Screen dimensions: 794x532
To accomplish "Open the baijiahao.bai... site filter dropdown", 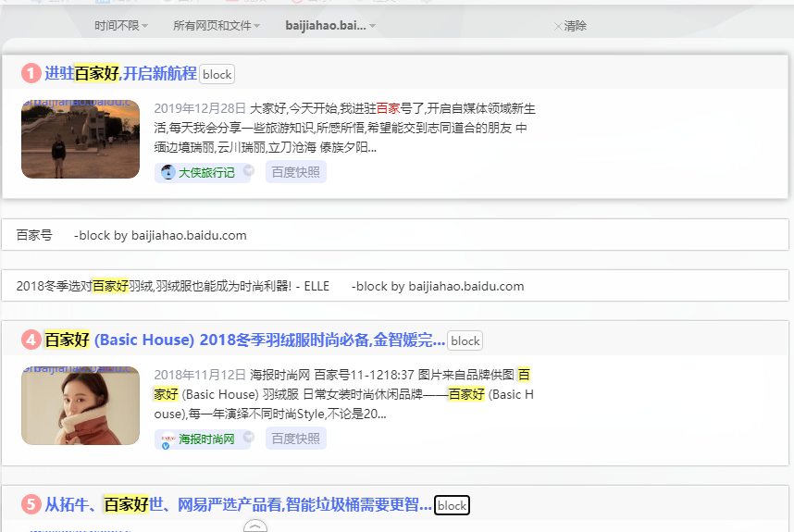I will [330, 25].
